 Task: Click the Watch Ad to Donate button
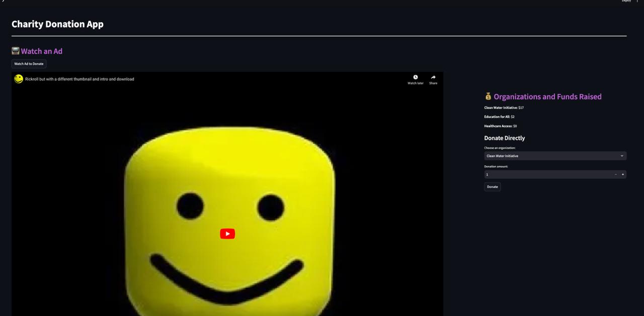point(29,64)
